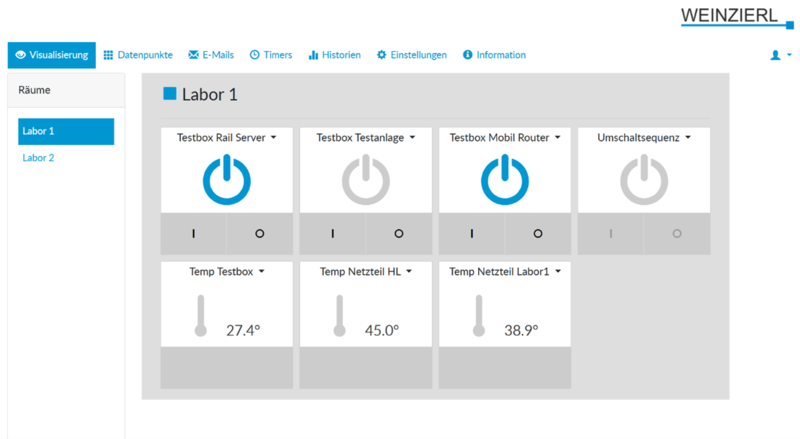Click the Temp Testbox thermometer icon
The image size is (800, 439).
[x=200, y=316]
